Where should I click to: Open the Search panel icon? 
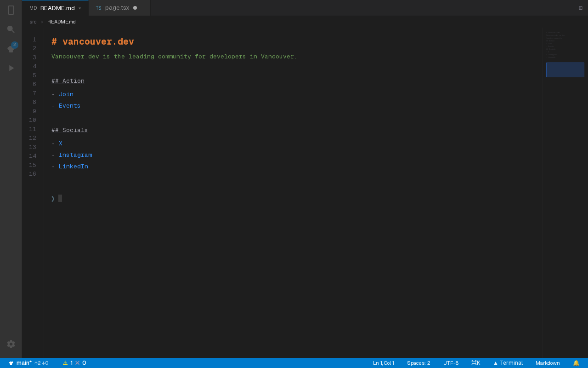click(11, 29)
